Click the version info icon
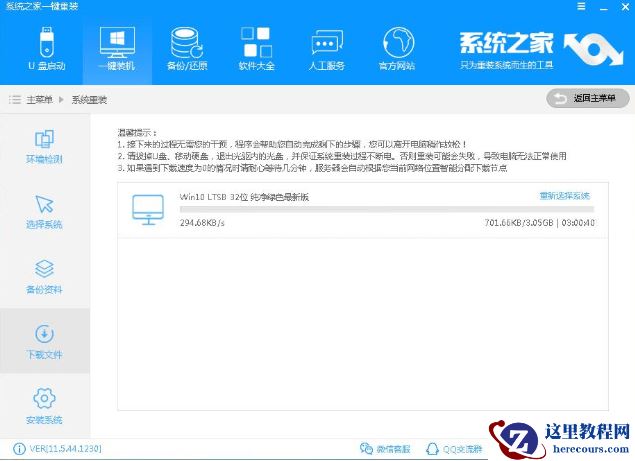Image resolution: width=635 pixels, height=461 pixels. click(x=19, y=448)
